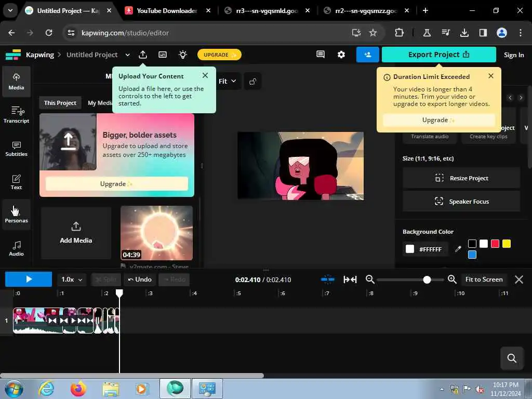Click the blue share collaborators button

367,54
